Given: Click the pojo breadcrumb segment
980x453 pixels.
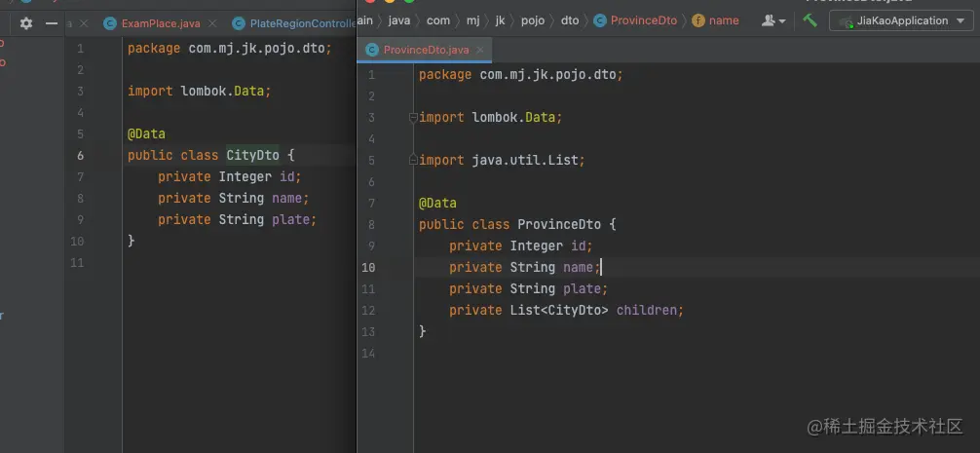Looking at the screenshot, I should (533, 20).
